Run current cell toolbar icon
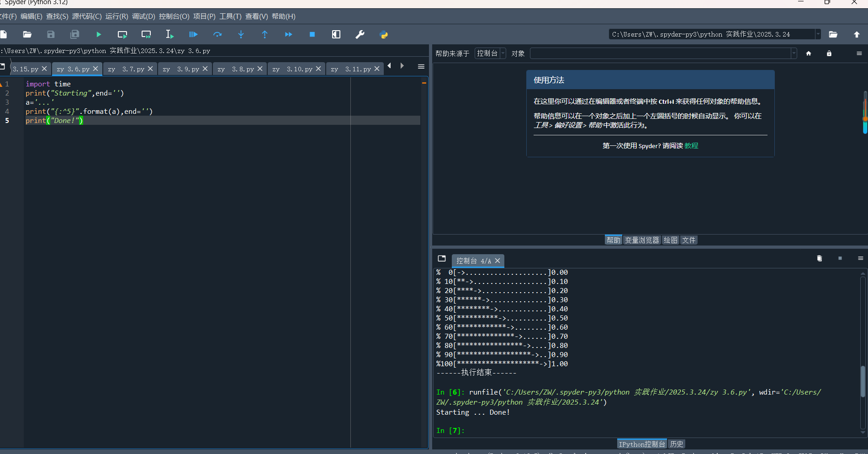868x454 pixels. (122, 34)
